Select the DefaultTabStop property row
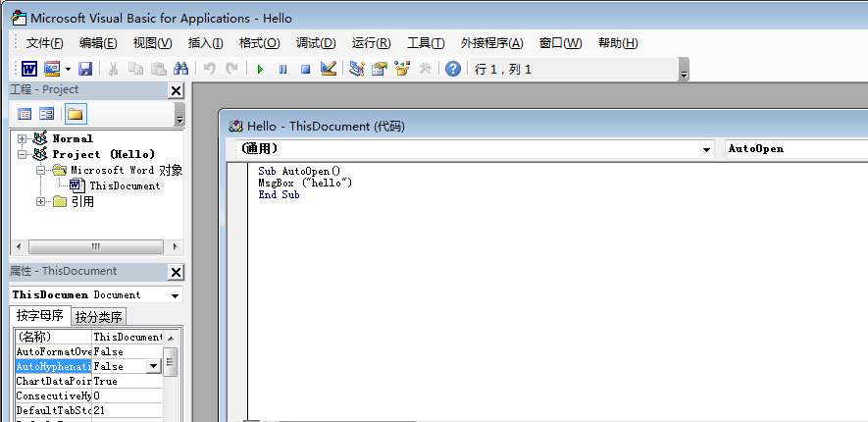Image resolution: width=868 pixels, height=422 pixels. (88, 410)
